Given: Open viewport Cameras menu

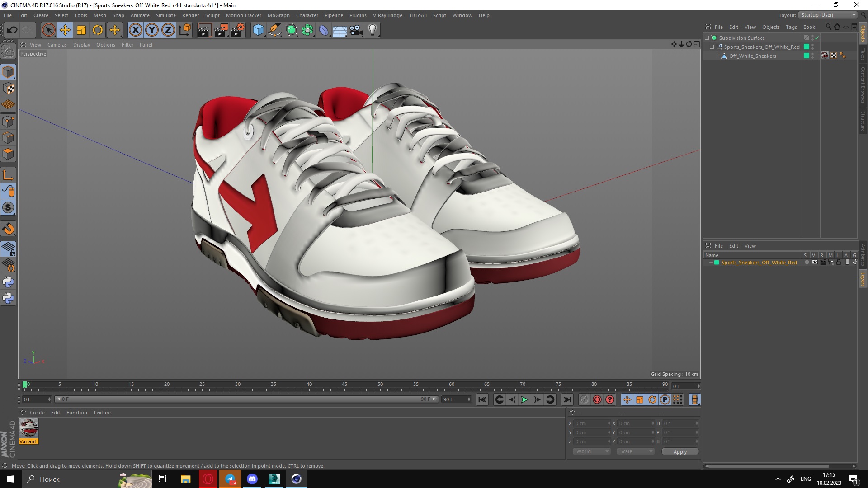Looking at the screenshot, I should pyautogui.click(x=57, y=45).
